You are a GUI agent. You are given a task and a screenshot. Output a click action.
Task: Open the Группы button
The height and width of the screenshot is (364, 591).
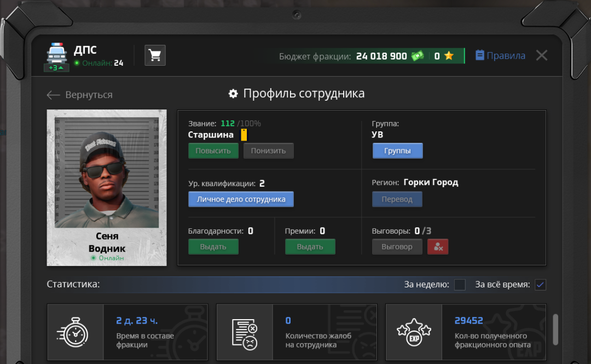[398, 151]
